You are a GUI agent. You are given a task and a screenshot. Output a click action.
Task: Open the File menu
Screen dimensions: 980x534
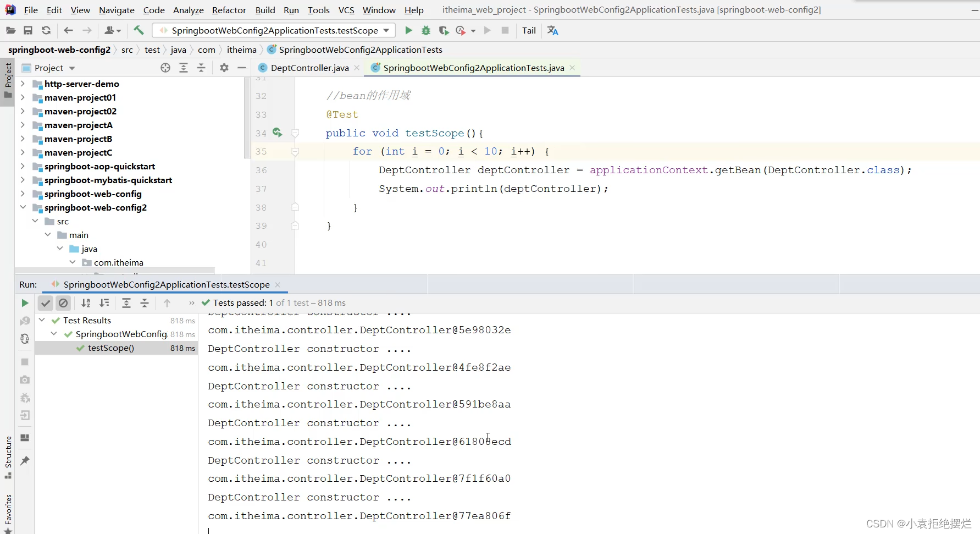click(x=31, y=10)
